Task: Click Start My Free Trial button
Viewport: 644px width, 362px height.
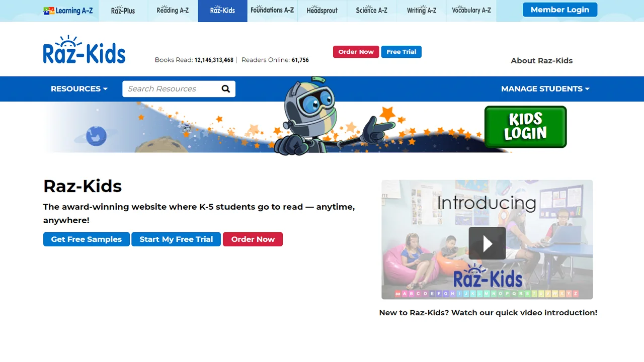Action: tap(176, 239)
